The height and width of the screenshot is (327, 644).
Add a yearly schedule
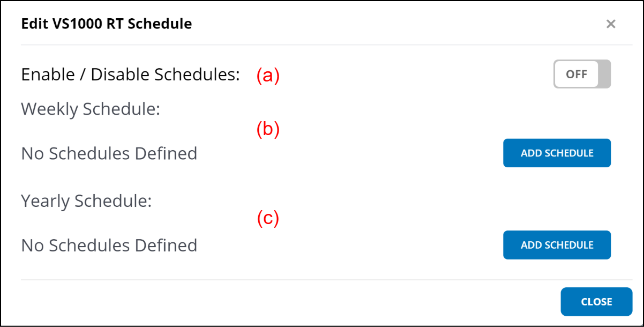pyautogui.click(x=557, y=245)
